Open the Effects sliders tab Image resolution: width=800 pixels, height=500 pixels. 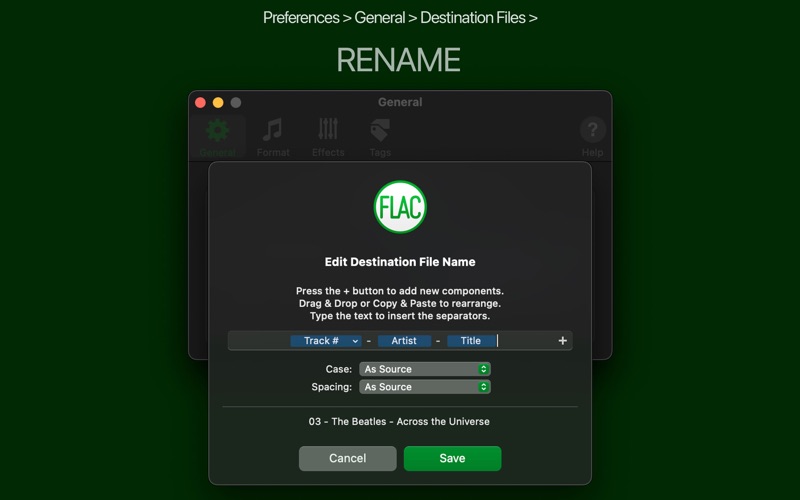tap(328, 137)
